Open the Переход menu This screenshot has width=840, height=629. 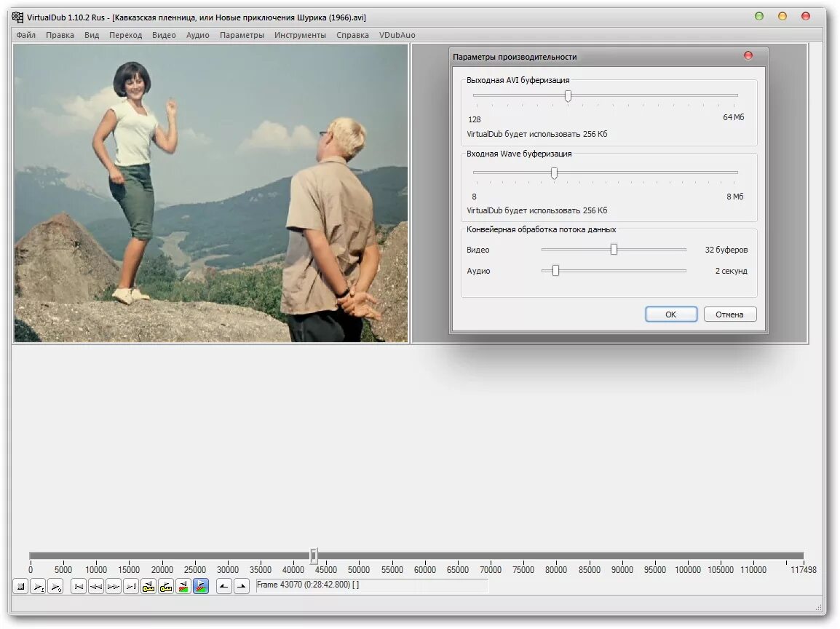[x=125, y=35]
